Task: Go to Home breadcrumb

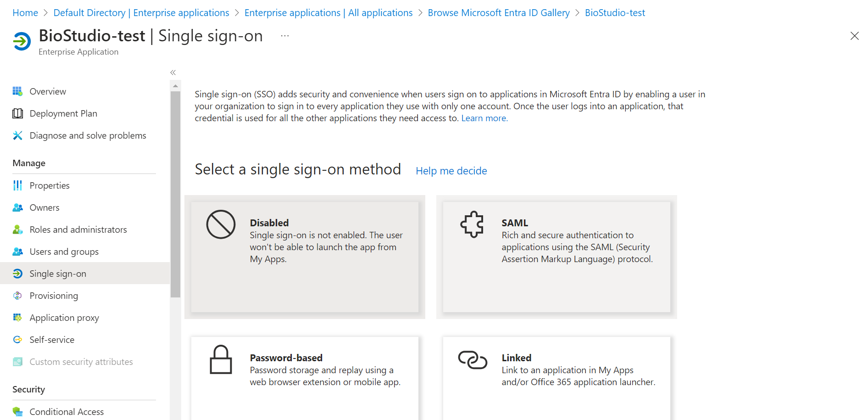Action: coord(25,13)
